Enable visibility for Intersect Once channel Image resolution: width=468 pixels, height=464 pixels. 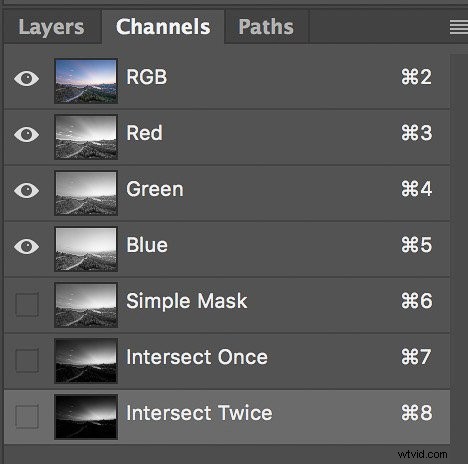pos(27,360)
